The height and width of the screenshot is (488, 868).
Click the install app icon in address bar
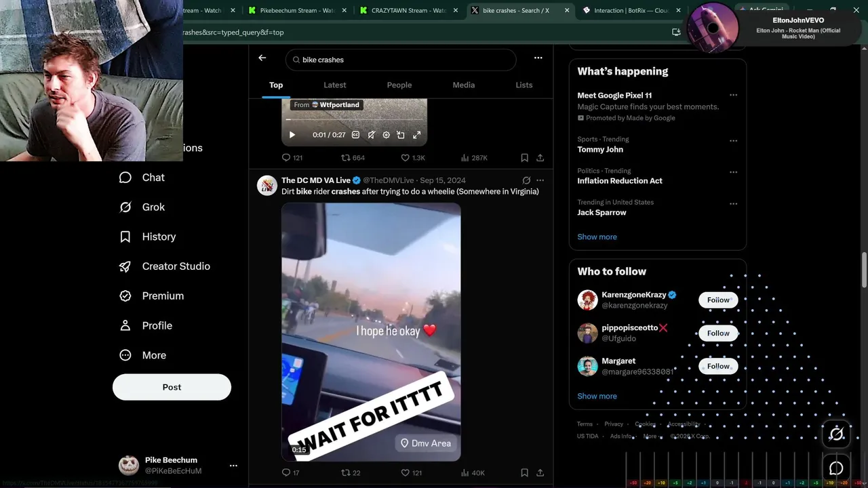click(x=676, y=32)
